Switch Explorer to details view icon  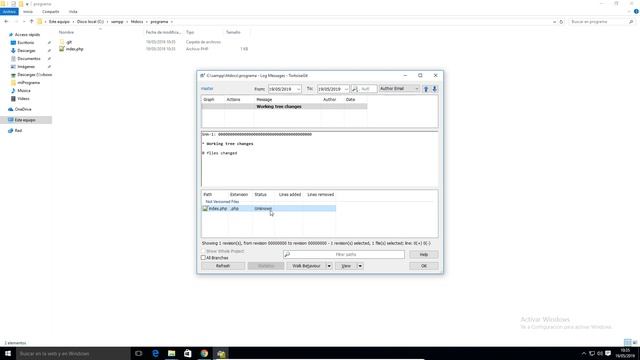627,342
